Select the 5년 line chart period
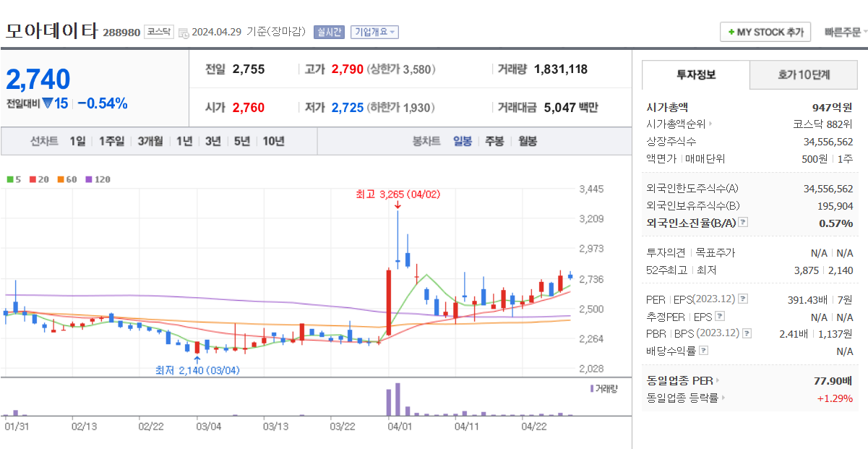The height and width of the screenshot is (449, 868). [242, 141]
